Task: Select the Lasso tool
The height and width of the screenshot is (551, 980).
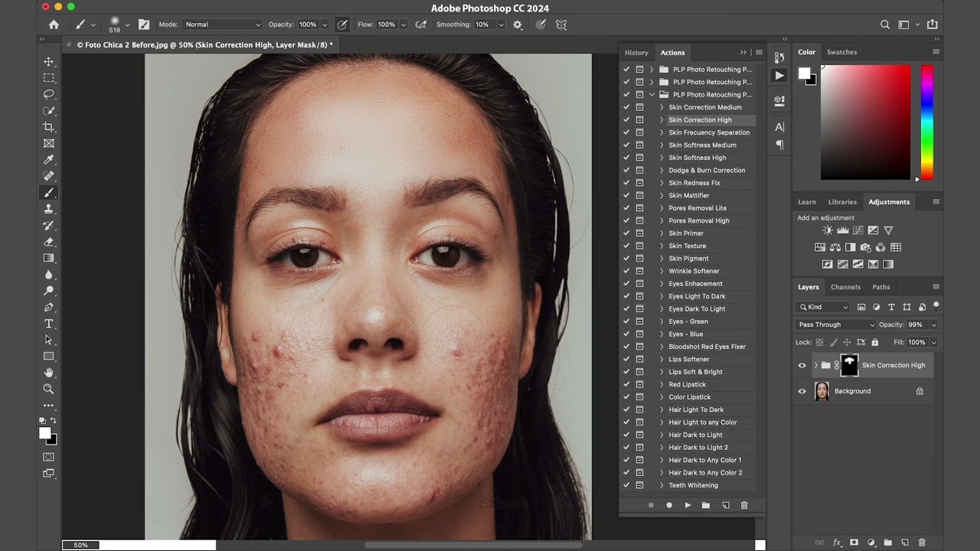Action: [49, 94]
